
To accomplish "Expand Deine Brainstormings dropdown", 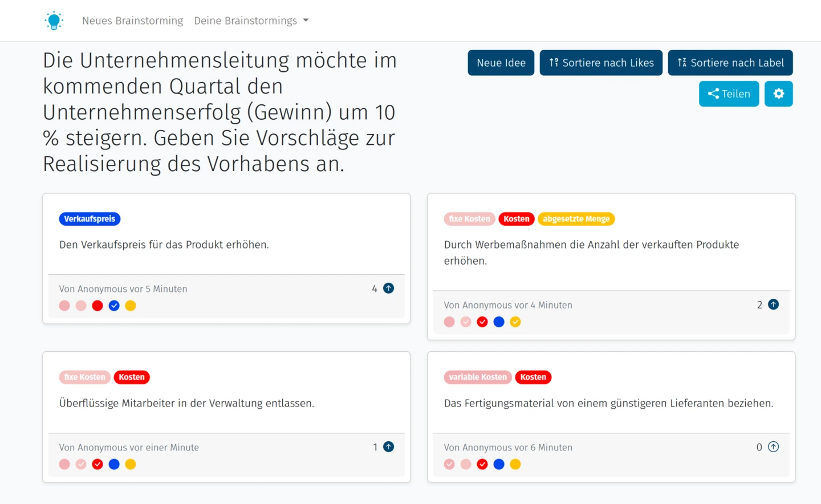I will tap(251, 21).
